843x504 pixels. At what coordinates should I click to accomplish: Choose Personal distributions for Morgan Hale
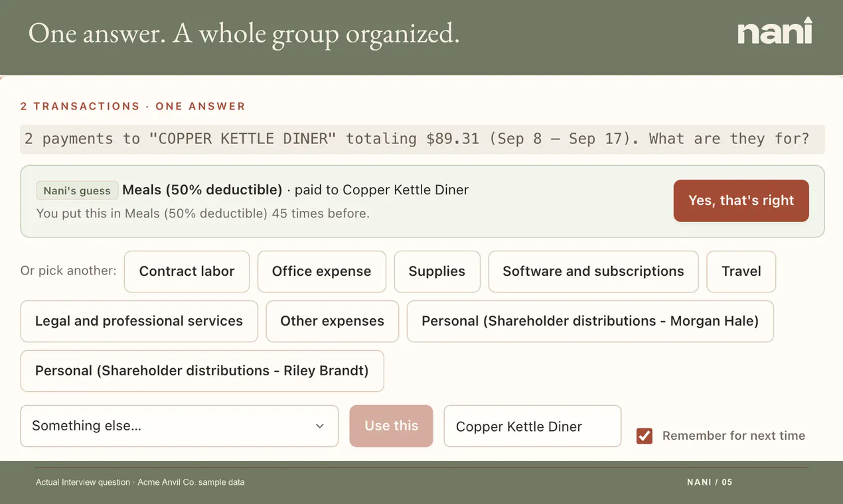pyautogui.click(x=590, y=321)
